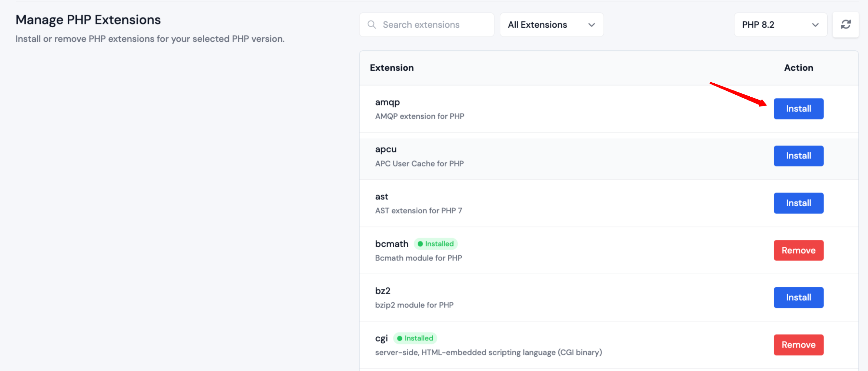Open the PHP version selector showing PHP 8.2

pyautogui.click(x=780, y=24)
